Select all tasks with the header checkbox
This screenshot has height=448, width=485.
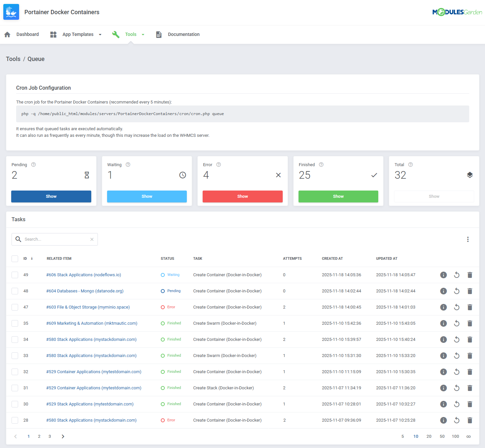pyautogui.click(x=14, y=258)
